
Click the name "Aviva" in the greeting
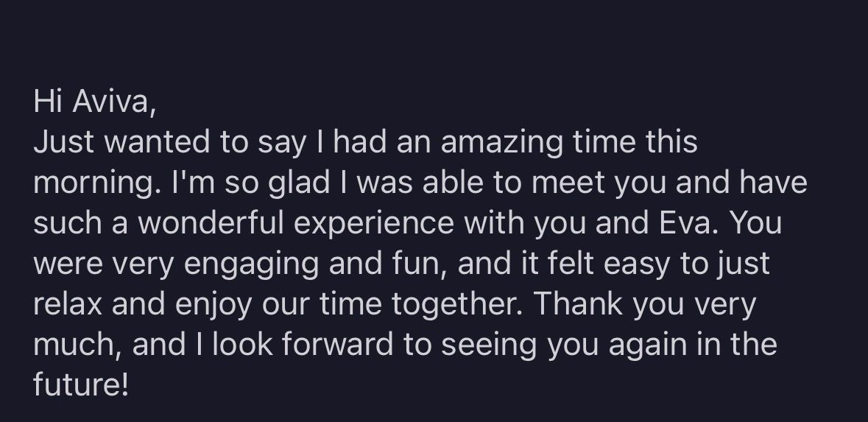click(x=113, y=102)
